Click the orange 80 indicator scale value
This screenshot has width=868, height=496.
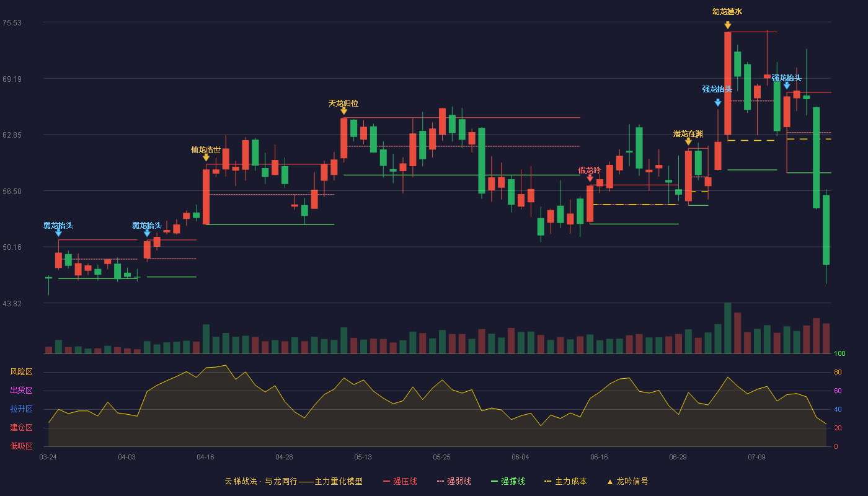[x=838, y=372]
